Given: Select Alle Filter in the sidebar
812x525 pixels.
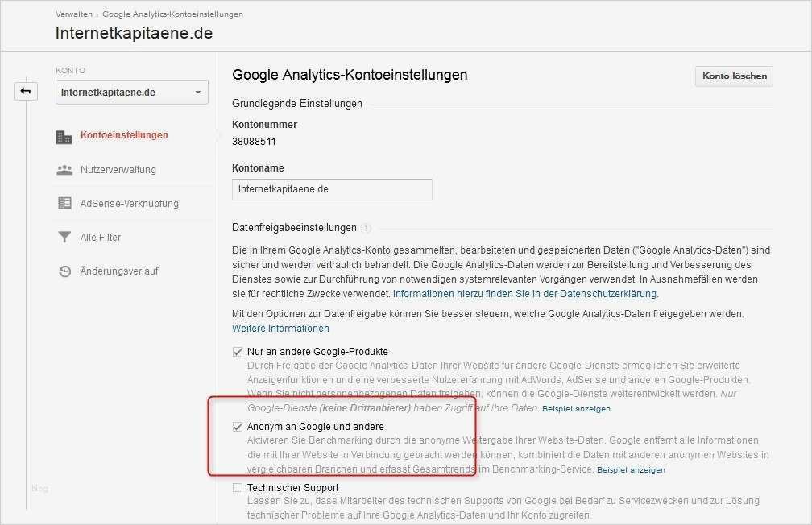Looking at the screenshot, I should [101, 238].
